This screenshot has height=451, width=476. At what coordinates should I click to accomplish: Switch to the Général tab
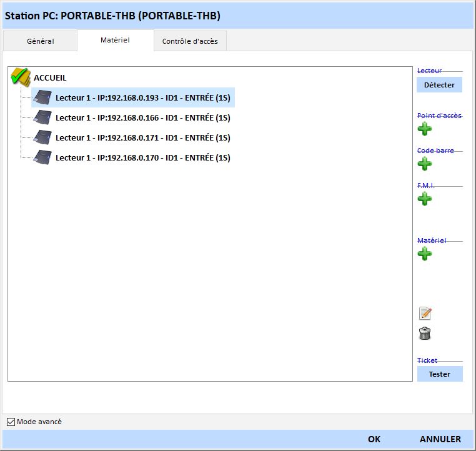40,41
